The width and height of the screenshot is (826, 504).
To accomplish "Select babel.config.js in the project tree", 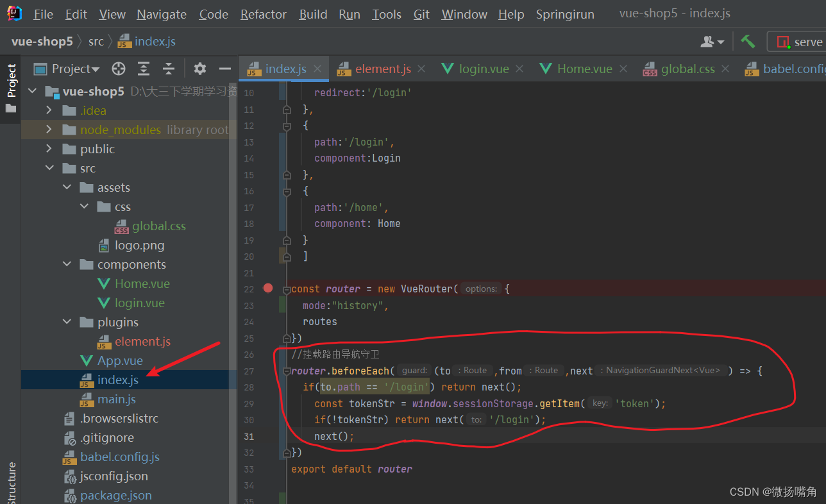I will click(x=120, y=457).
